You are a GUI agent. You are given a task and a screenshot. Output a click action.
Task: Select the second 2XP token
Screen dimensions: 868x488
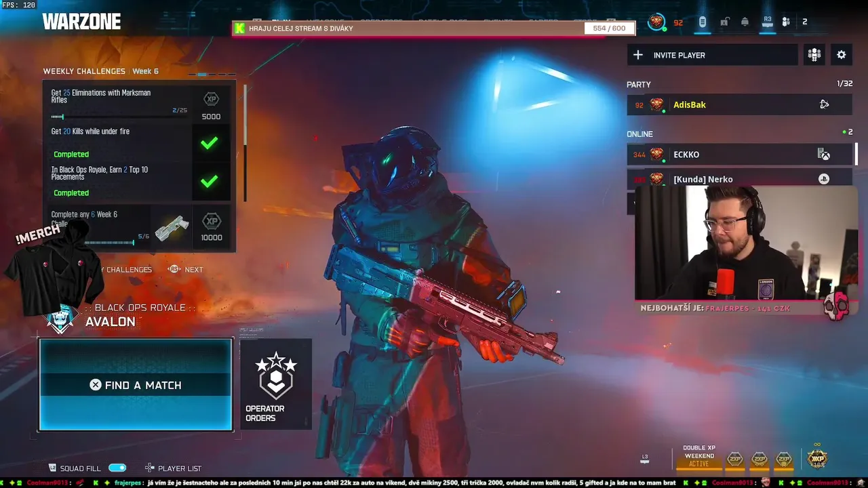click(x=759, y=460)
